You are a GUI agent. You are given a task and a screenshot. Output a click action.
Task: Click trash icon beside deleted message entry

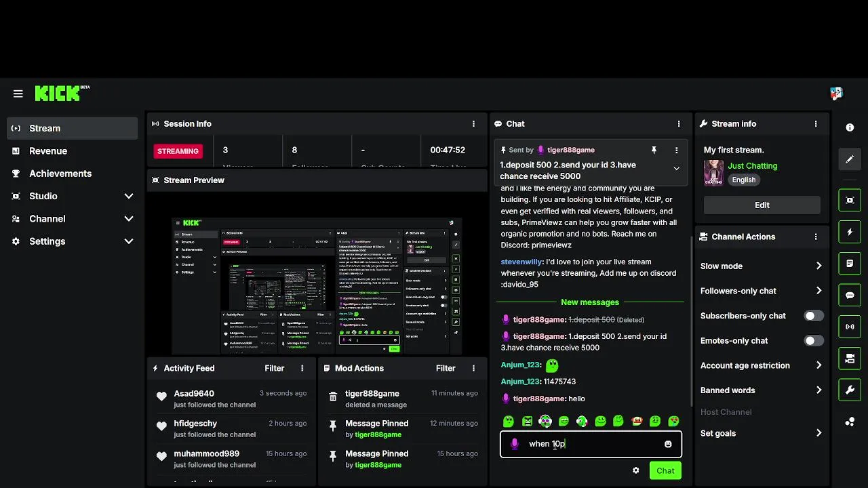pyautogui.click(x=333, y=397)
